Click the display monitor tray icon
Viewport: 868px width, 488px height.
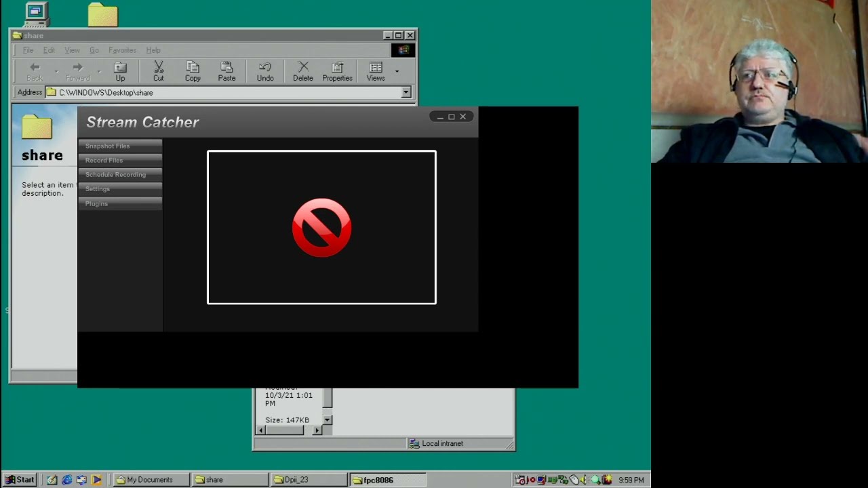[x=541, y=480]
